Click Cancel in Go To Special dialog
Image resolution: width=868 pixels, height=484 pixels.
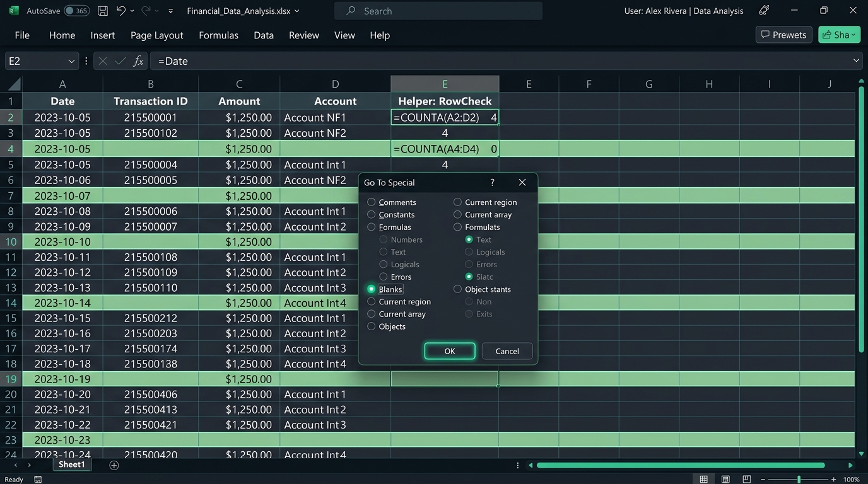507,351
